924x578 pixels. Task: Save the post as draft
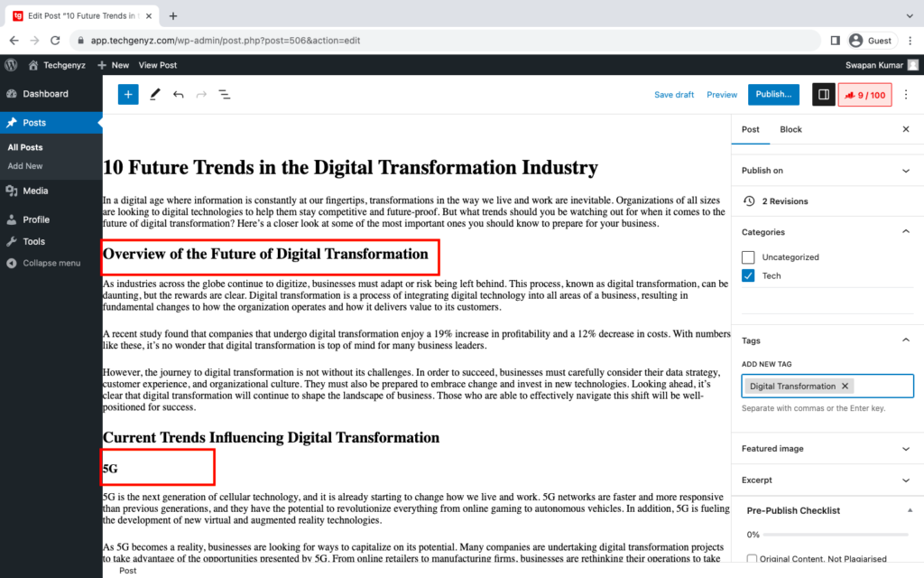coord(673,94)
